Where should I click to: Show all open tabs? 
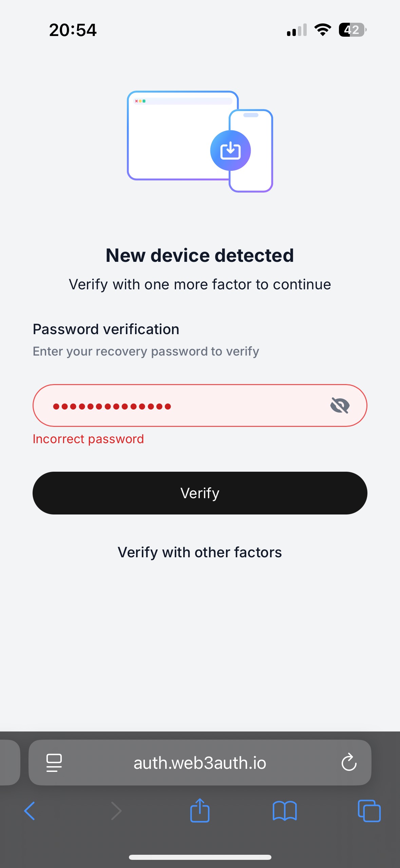click(369, 811)
